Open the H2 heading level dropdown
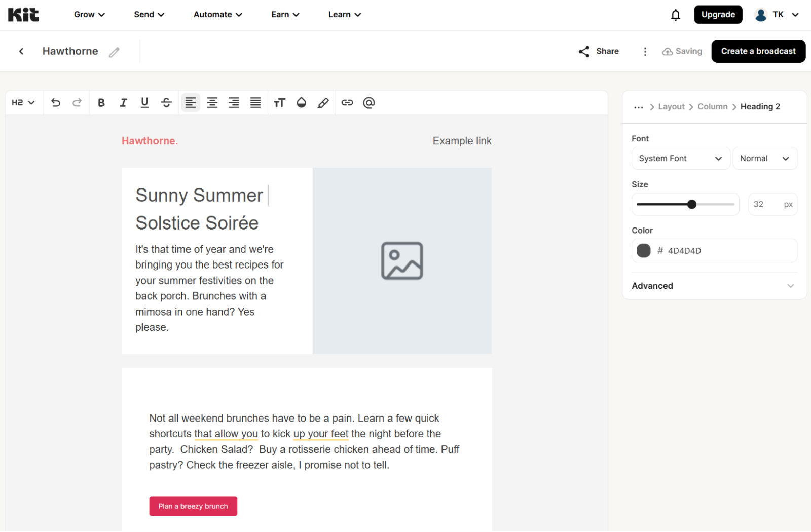This screenshot has height=532, width=811. click(x=23, y=103)
